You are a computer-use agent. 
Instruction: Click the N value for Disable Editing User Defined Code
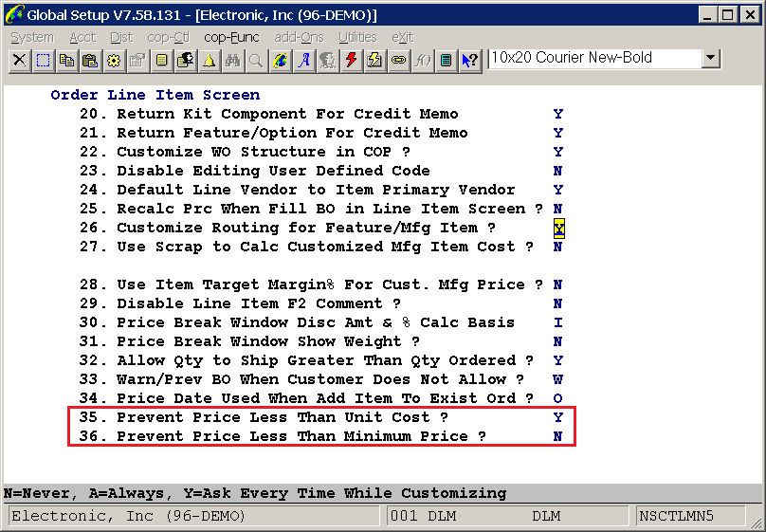[557, 171]
